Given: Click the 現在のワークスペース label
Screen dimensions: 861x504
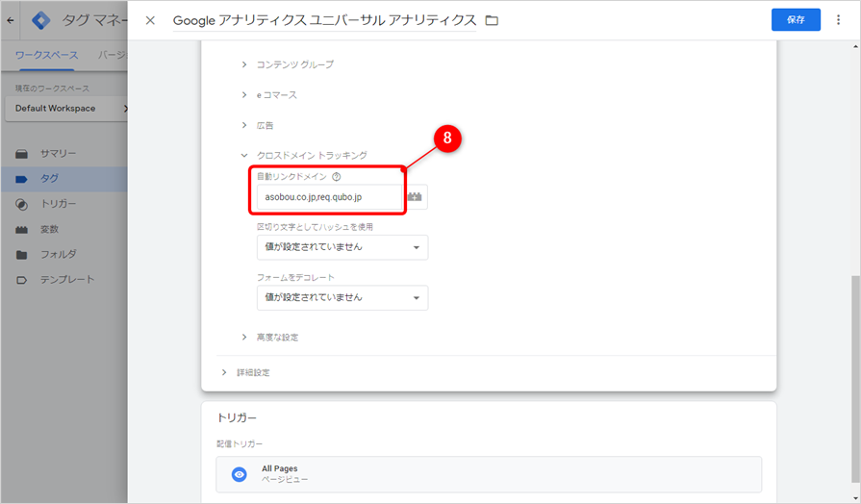Looking at the screenshot, I should pyautogui.click(x=52, y=88).
